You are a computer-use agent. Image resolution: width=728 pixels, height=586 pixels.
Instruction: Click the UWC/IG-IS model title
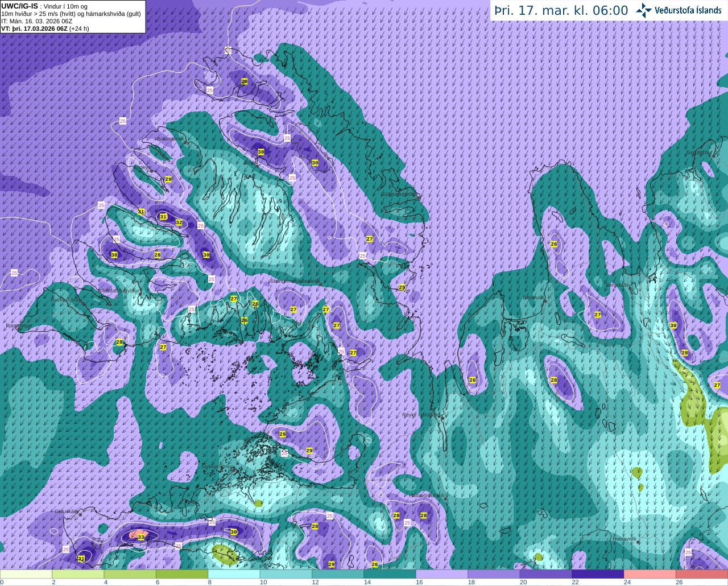(19, 6)
